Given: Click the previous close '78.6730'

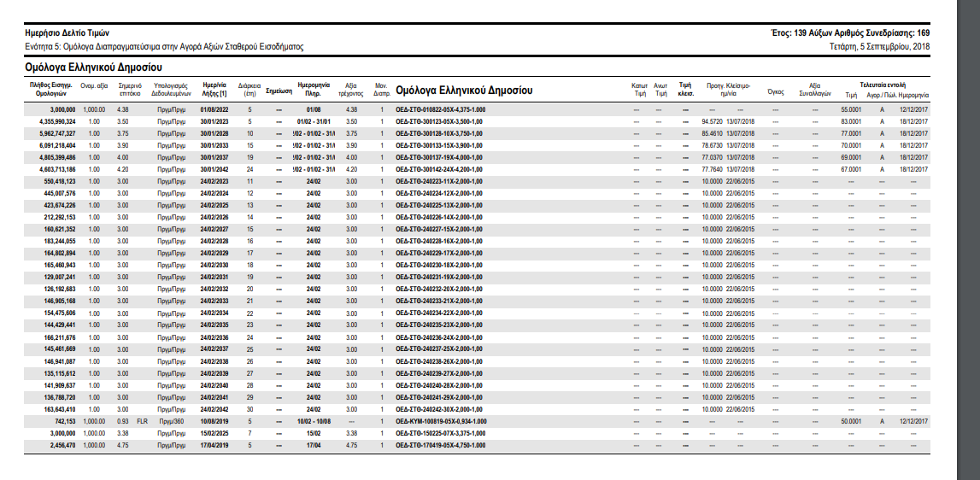Looking at the screenshot, I should (712, 145).
